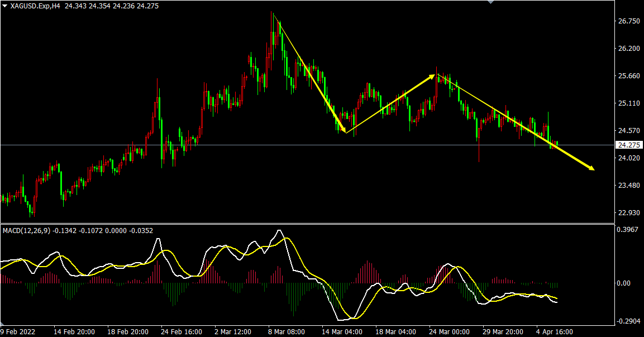Click the 0.3967 value on MACD scale
Viewport: 644px width, 337px height.
pos(627,229)
